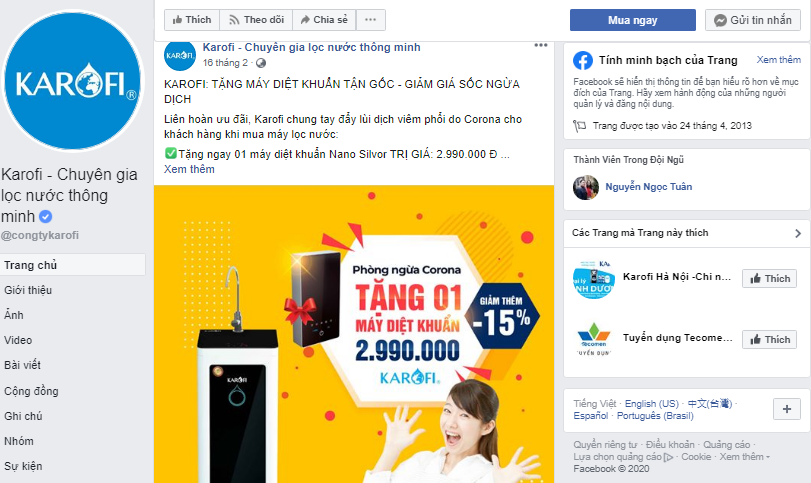Image resolution: width=811 pixels, height=483 pixels.
Task: Toggle Theo dõi (Follow) for this page
Action: [x=256, y=20]
